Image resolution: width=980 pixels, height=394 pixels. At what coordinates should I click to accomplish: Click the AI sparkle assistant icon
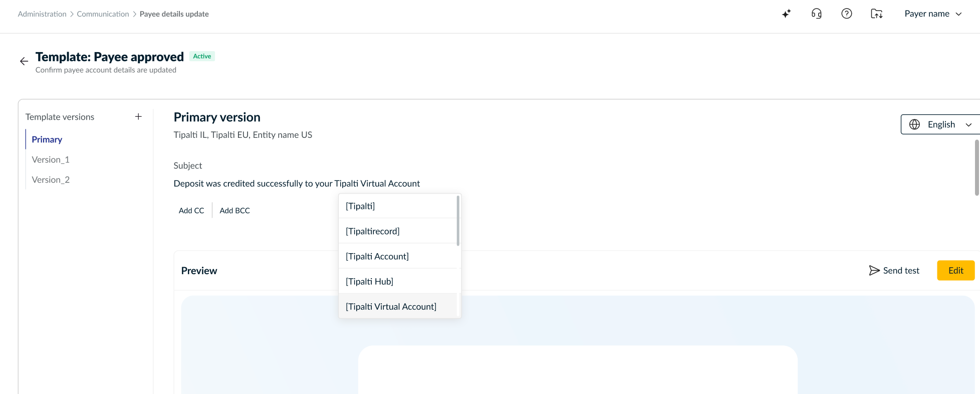786,14
